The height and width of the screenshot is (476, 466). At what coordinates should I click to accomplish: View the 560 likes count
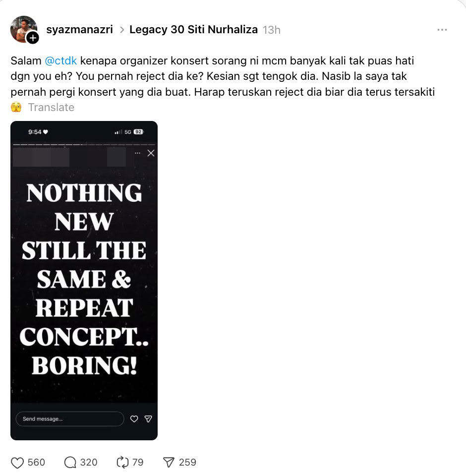click(x=36, y=462)
